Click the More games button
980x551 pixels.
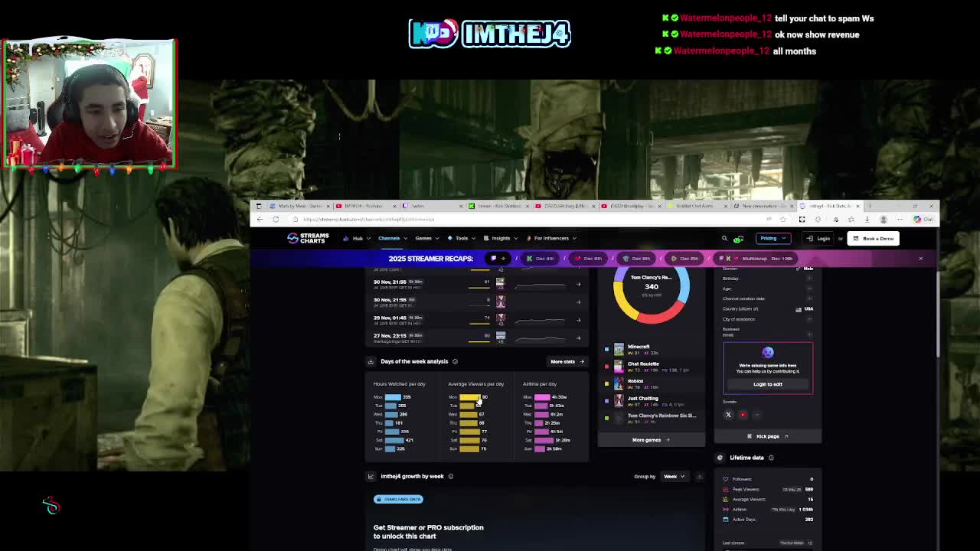pos(651,440)
